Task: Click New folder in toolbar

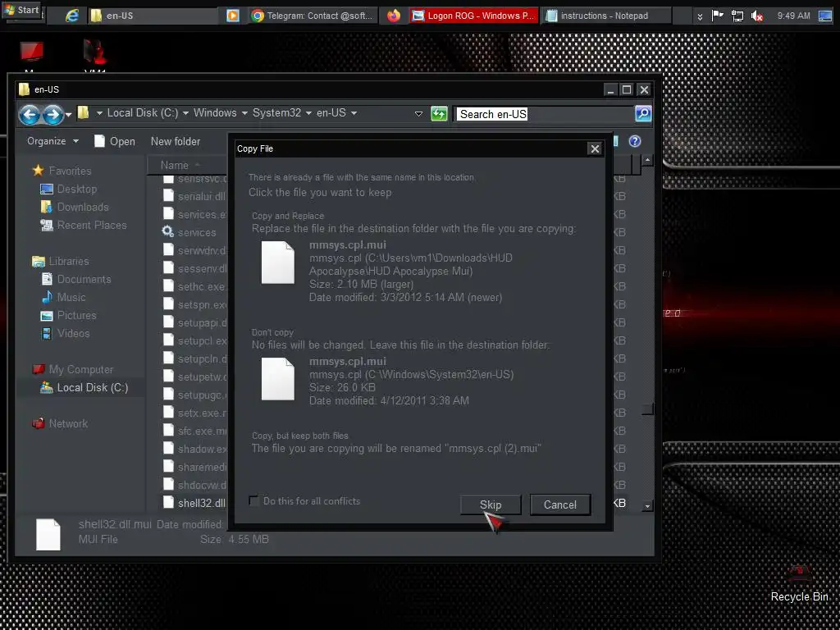Action: click(176, 141)
